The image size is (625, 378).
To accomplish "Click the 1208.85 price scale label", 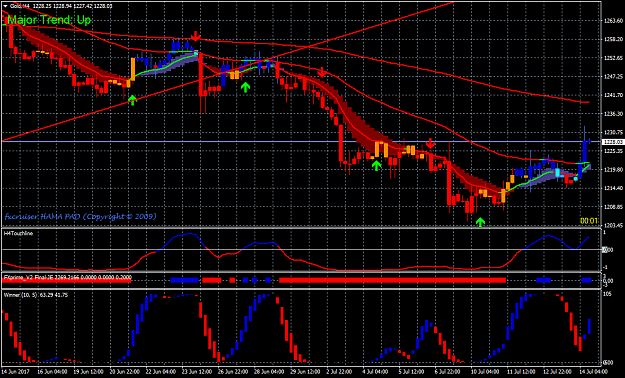I will pyautogui.click(x=613, y=207).
